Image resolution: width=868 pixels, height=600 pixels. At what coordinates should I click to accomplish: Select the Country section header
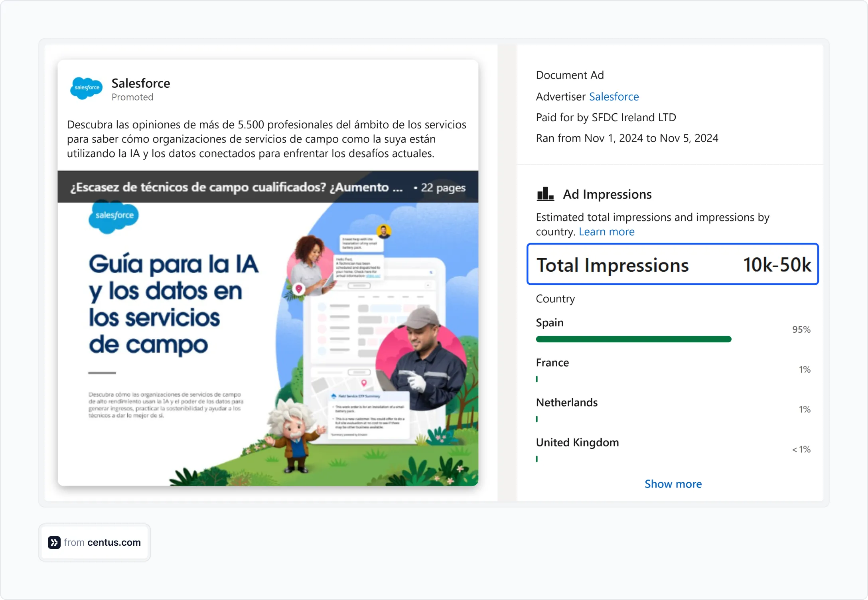[x=555, y=298]
